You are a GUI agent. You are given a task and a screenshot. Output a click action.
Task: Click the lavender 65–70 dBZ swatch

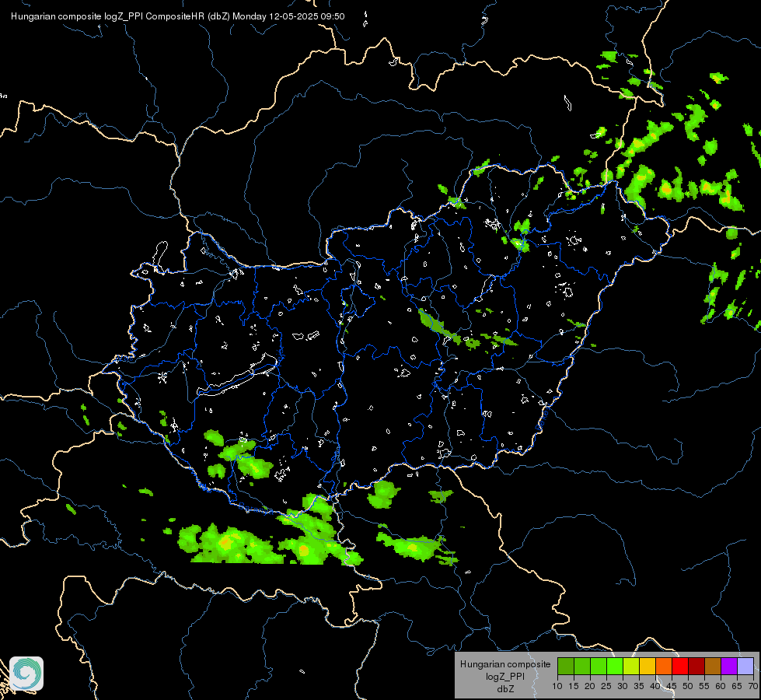pyautogui.click(x=745, y=667)
